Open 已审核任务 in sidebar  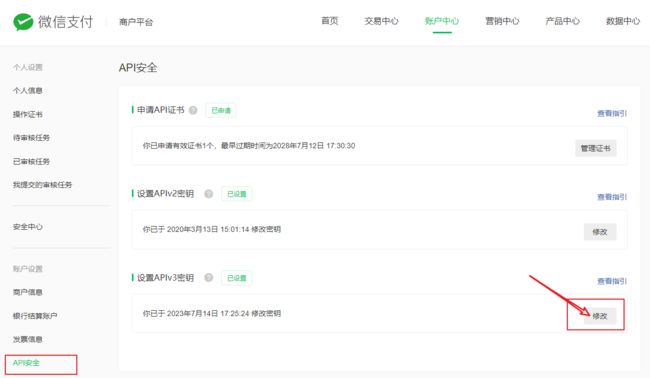point(31,161)
